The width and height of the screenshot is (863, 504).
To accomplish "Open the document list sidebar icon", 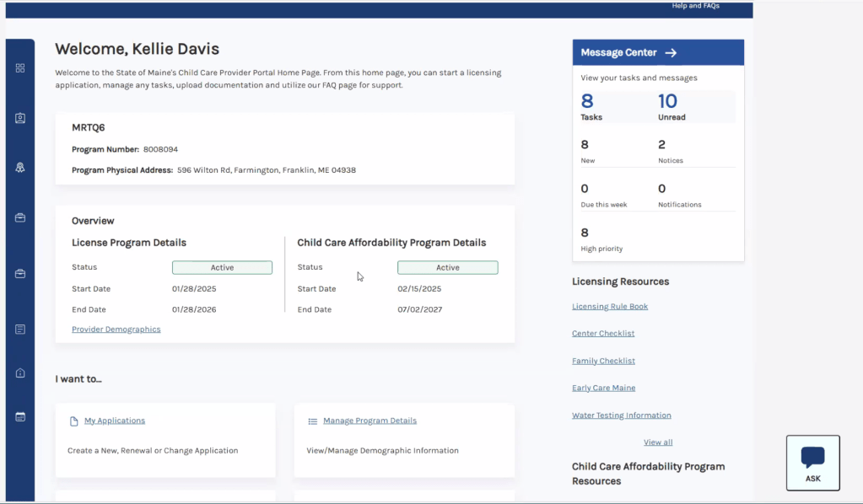I will pyautogui.click(x=20, y=329).
